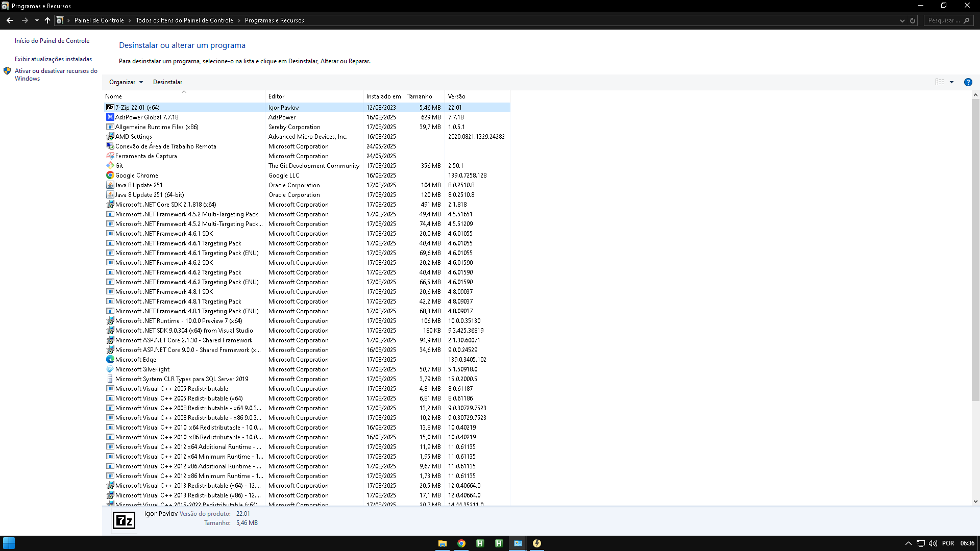Image resolution: width=980 pixels, height=551 pixels.
Task: Select Microsoft ASP.NET Core 2.1.30 Shared Framework
Action: tap(307, 340)
